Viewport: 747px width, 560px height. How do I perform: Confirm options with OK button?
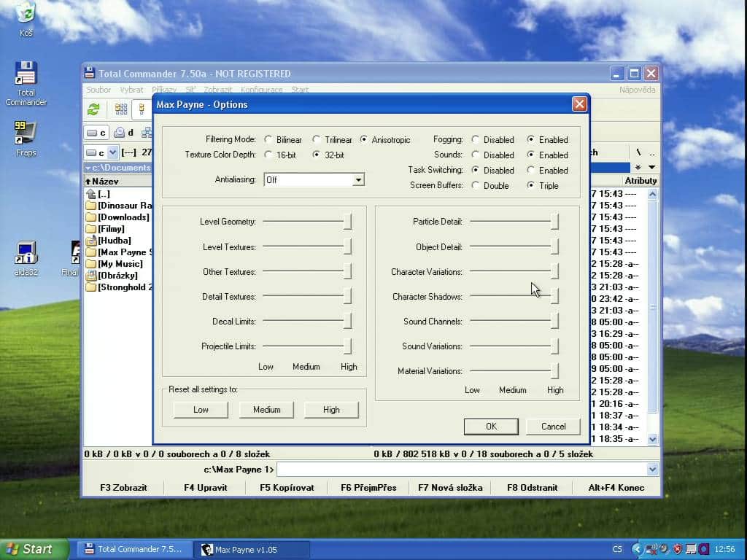pos(491,426)
